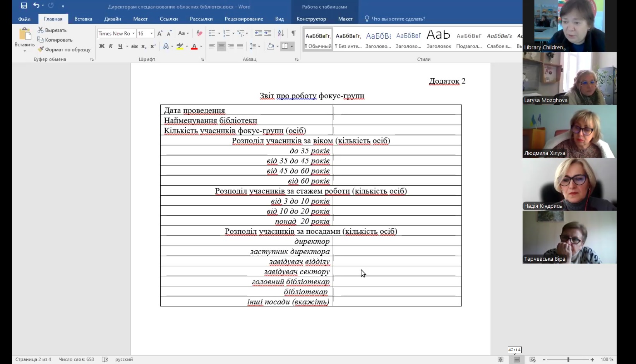The image size is (636, 364).
Task: Expand the Абзац paragraph dialog launcher
Action: pos(297,60)
